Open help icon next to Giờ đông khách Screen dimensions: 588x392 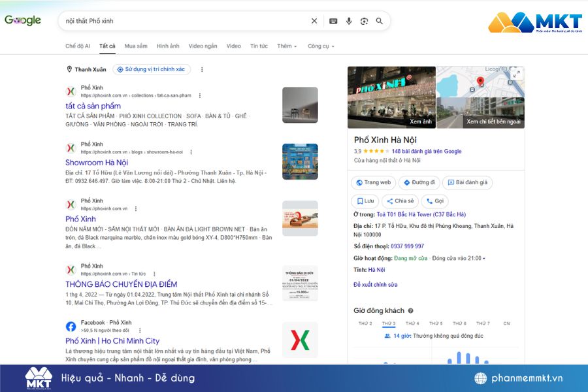pos(411,310)
